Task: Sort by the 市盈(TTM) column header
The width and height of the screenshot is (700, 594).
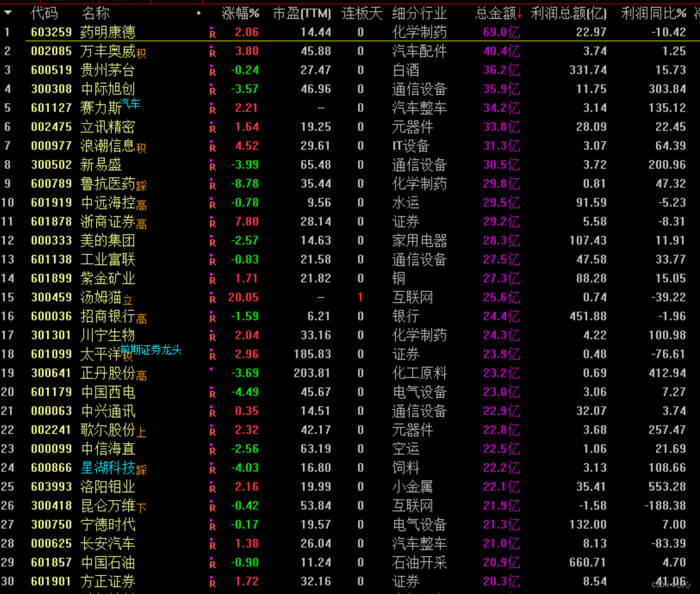Action: pyautogui.click(x=302, y=13)
